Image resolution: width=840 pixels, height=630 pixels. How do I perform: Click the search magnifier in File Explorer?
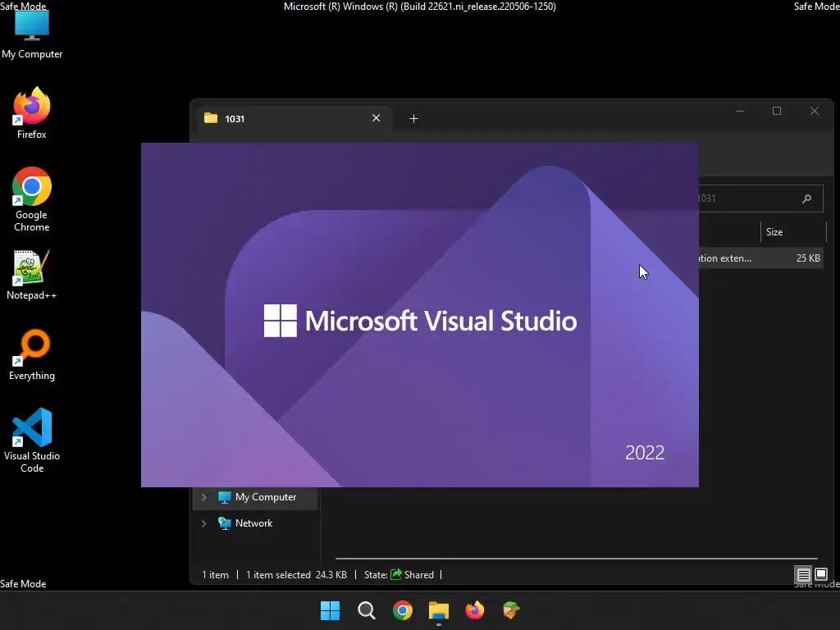(x=807, y=199)
